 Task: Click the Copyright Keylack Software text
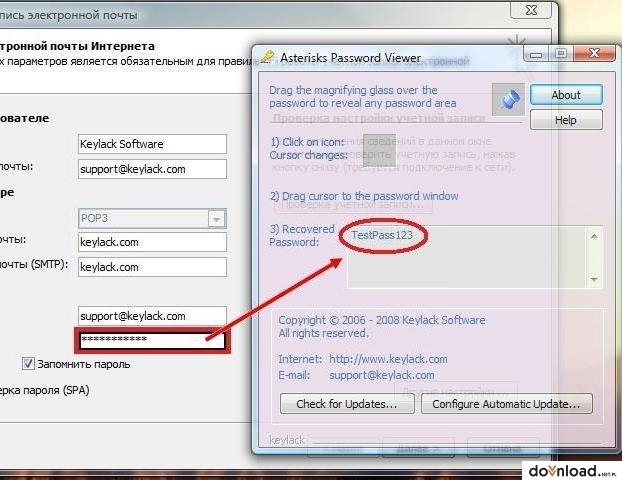point(382,320)
